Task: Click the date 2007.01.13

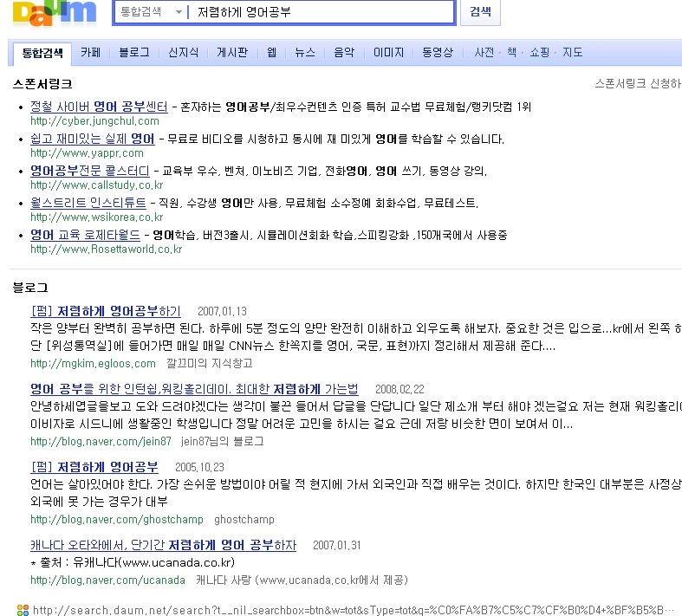Action: tap(222, 312)
